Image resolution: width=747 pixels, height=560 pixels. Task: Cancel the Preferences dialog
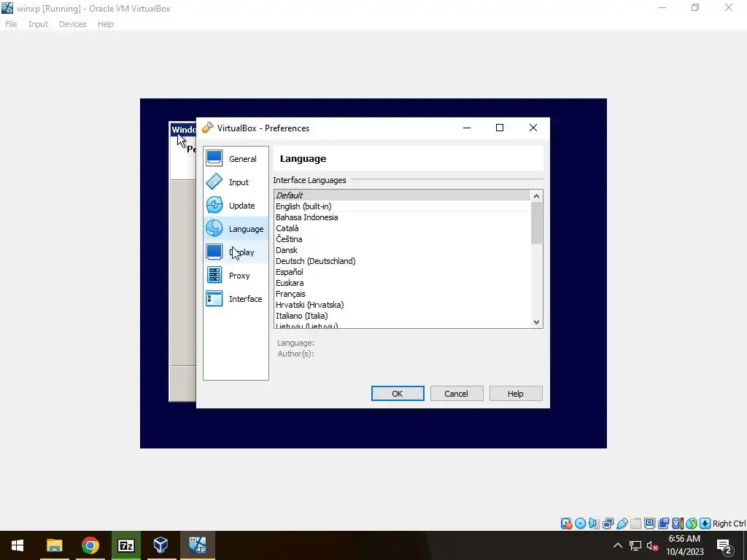(457, 393)
